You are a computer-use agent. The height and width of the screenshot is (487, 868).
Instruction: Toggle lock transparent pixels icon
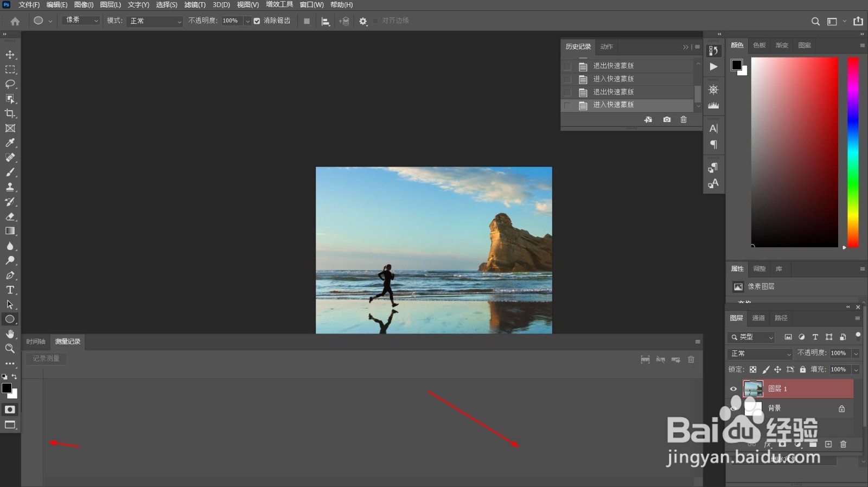pyautogui.click(x=753, y=369)
